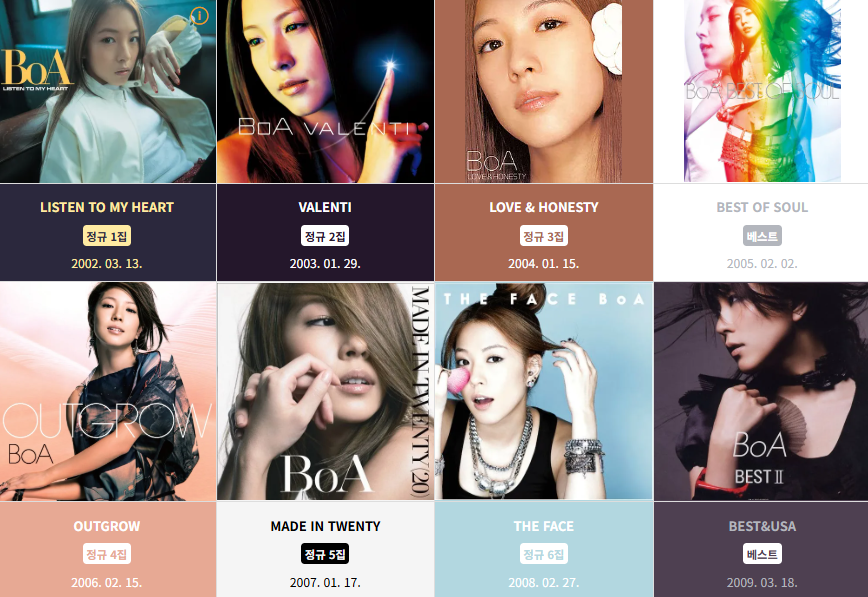Image resolution: width=868 pixels, height=597 pixels.
Task: Click the LISTEN TO MY HEART title link
Action: point(107,207)
